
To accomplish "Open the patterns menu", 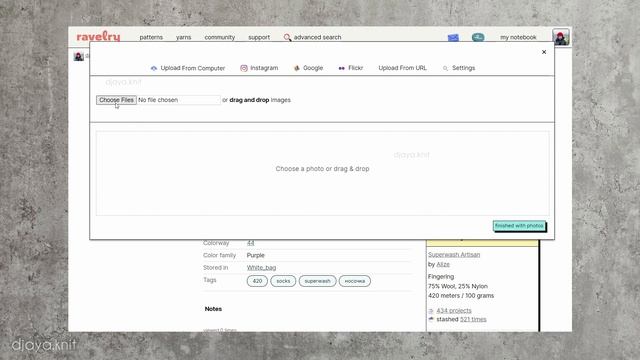I will [151, 37].
